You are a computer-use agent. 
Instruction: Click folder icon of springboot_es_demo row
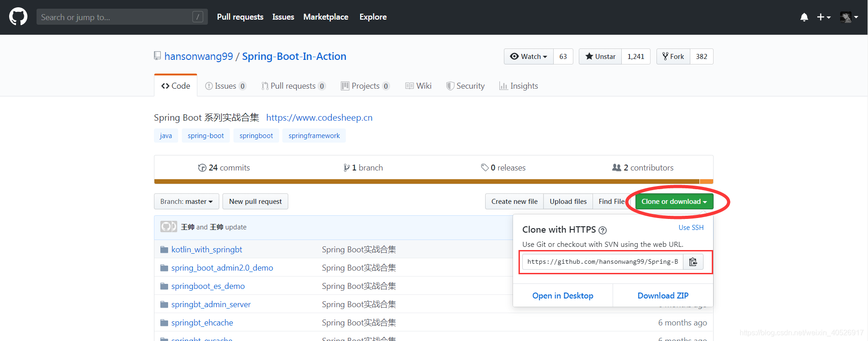coord(164,286)
